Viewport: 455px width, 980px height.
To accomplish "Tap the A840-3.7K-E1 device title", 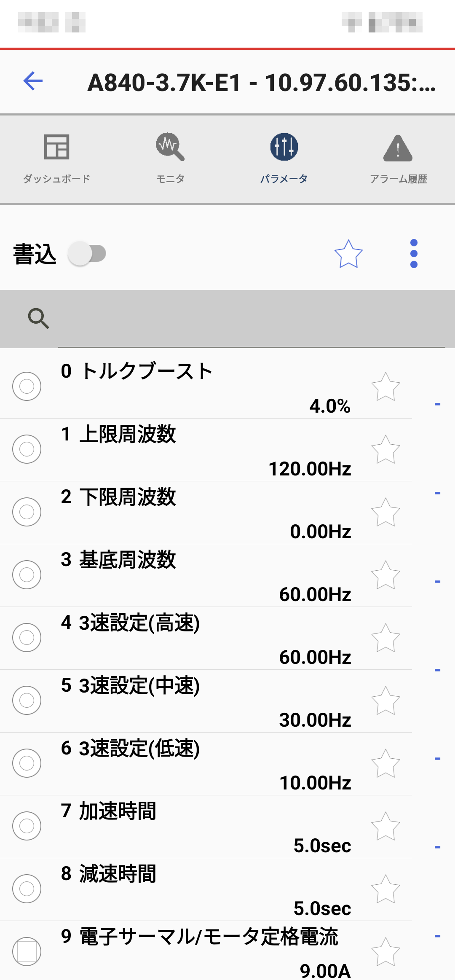I will click(x=261, y=83).
